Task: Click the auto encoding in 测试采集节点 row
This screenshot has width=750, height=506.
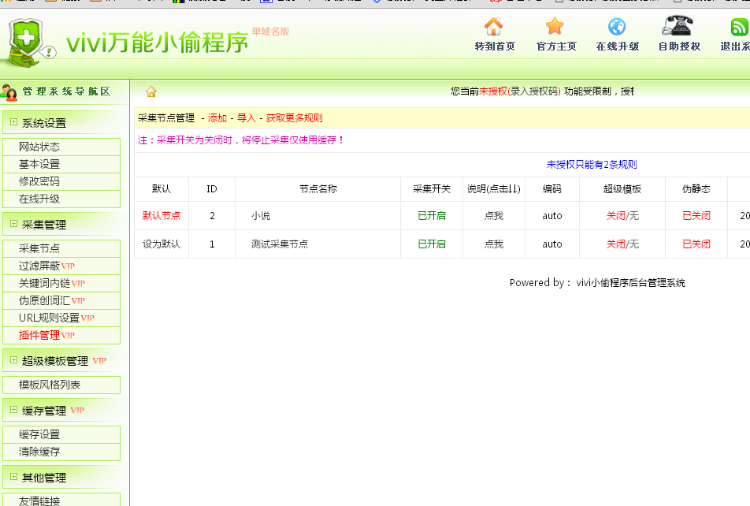Action: click(x=552, y=244)
